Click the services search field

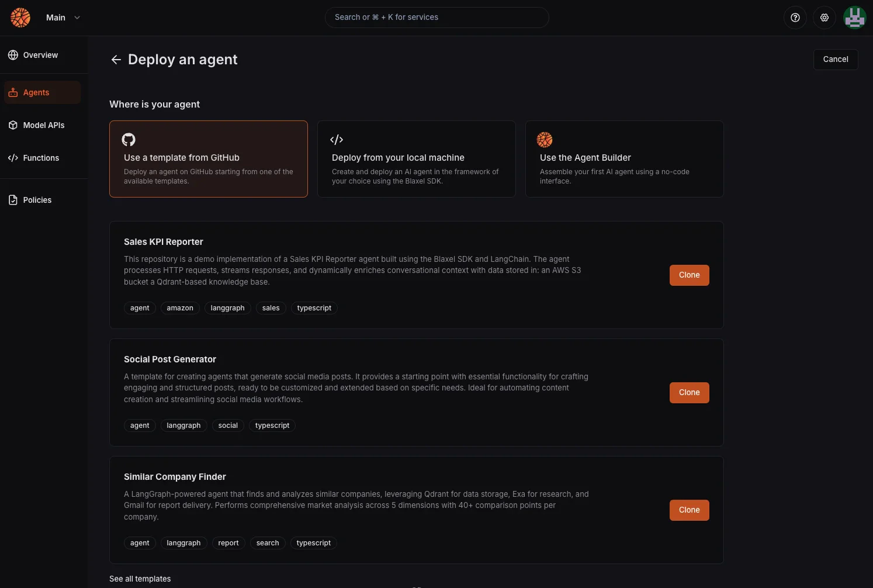[x=437, y=17]
